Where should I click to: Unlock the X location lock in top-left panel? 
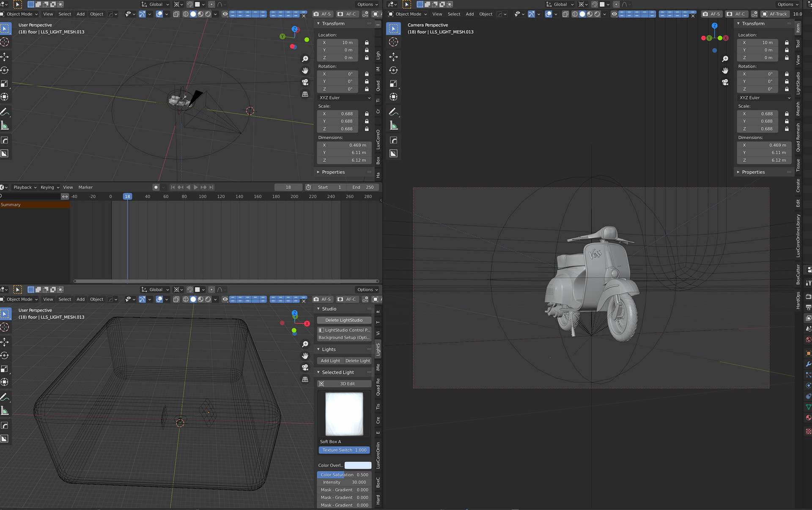(367, 43)
